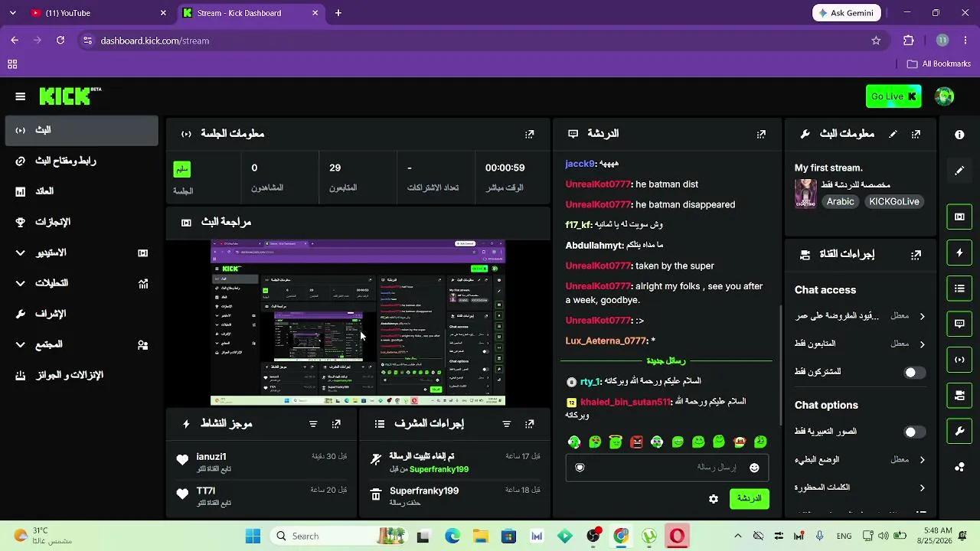Open khaled_bin_sutan511 user in chat
Viewport: 980px width, 551px height.
[x=625, y=402]
